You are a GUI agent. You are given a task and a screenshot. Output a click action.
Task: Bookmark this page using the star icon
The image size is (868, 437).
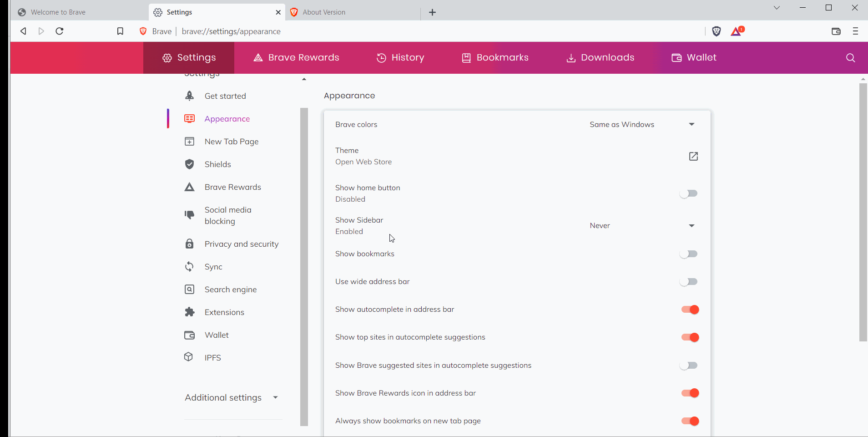(120, 31)
